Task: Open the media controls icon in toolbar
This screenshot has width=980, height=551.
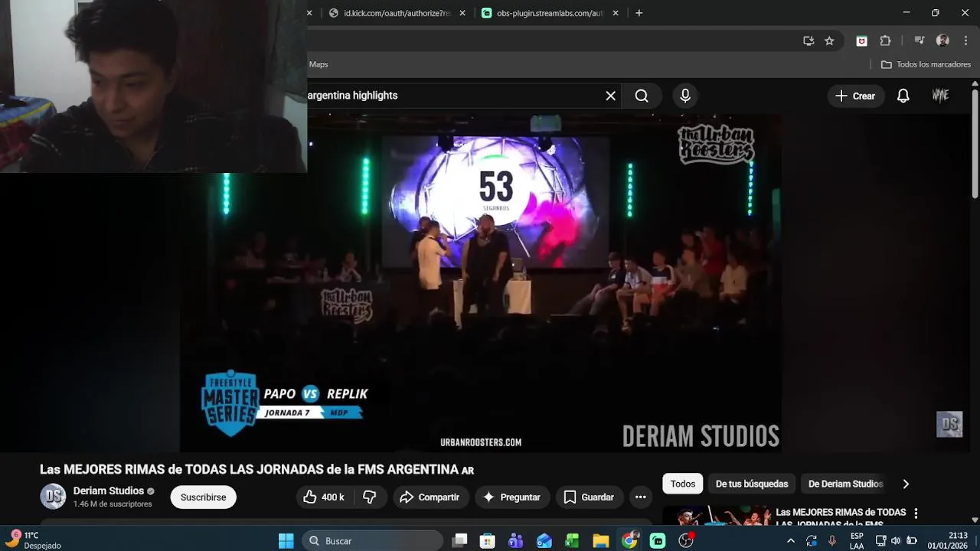Action: click(x=920, y=41)
